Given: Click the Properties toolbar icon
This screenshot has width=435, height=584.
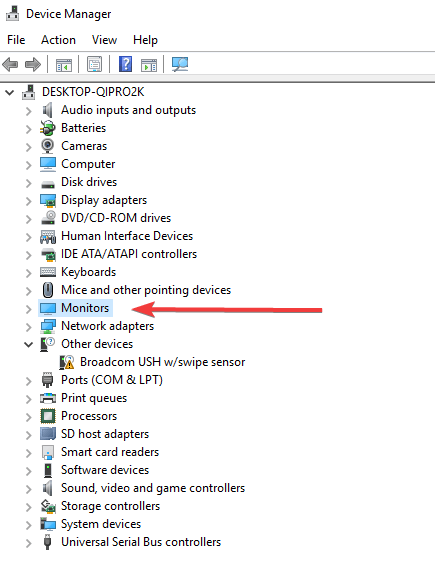Looking at the screenshot, I should pyautogui.click(x=94, y=64).
